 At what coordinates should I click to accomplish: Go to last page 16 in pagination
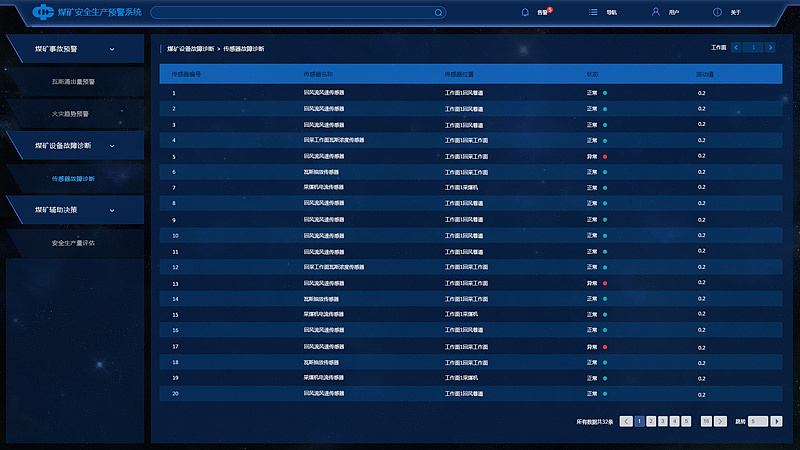pos(706,421)
